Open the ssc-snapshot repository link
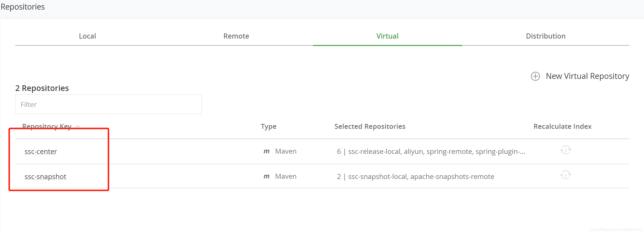The image size is (644, 234). [x=45, y=177]
